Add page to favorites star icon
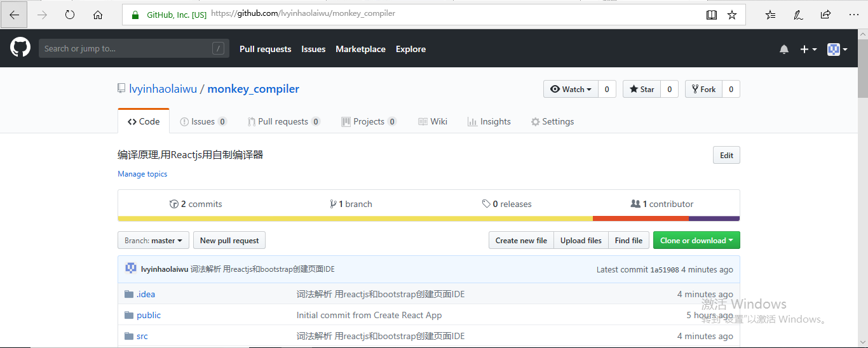Image resolution: width=868 pixels, height=348 pixels. (x=732, y=15)
